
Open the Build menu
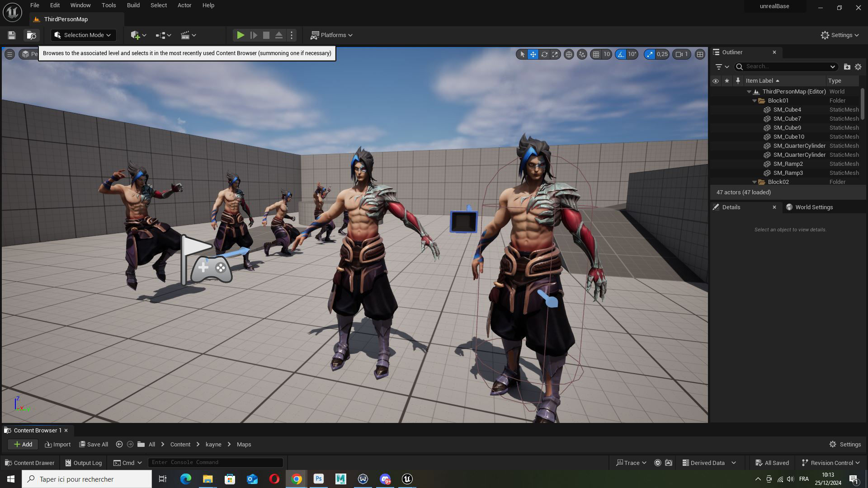tap(133, 5)
